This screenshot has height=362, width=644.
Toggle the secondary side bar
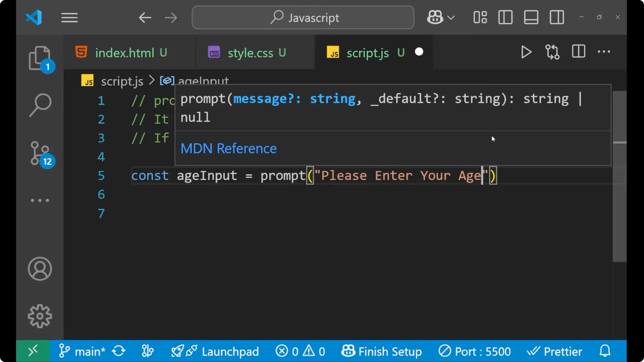[x=556, y=17]
